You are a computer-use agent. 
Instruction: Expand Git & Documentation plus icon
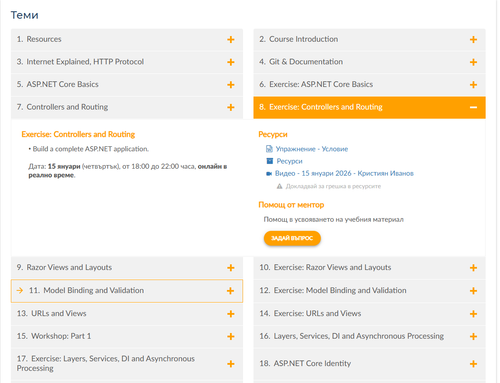pyautogui.click(x=473, y=62)
